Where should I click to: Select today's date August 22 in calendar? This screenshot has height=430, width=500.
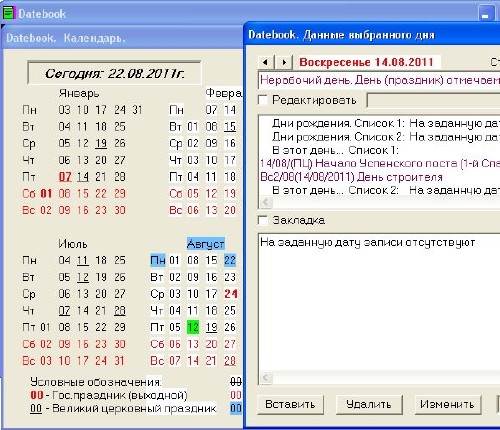[230, 260]
